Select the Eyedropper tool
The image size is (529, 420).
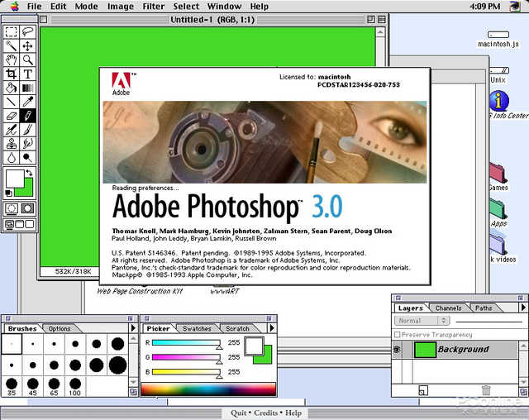[27, 102]
